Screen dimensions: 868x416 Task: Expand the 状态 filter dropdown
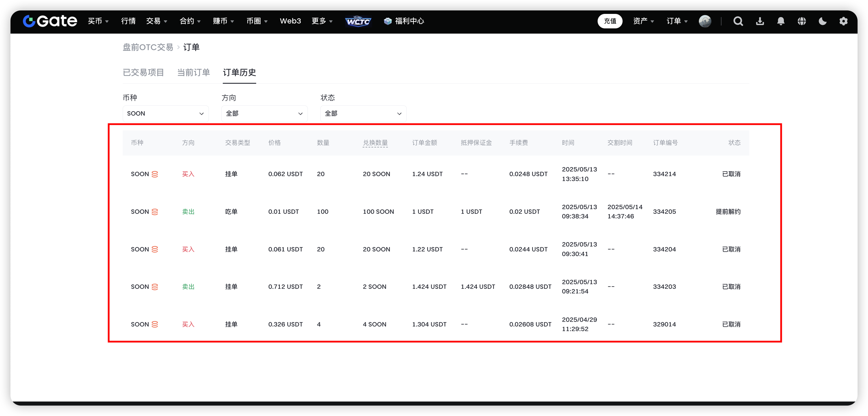coord(363,114)
